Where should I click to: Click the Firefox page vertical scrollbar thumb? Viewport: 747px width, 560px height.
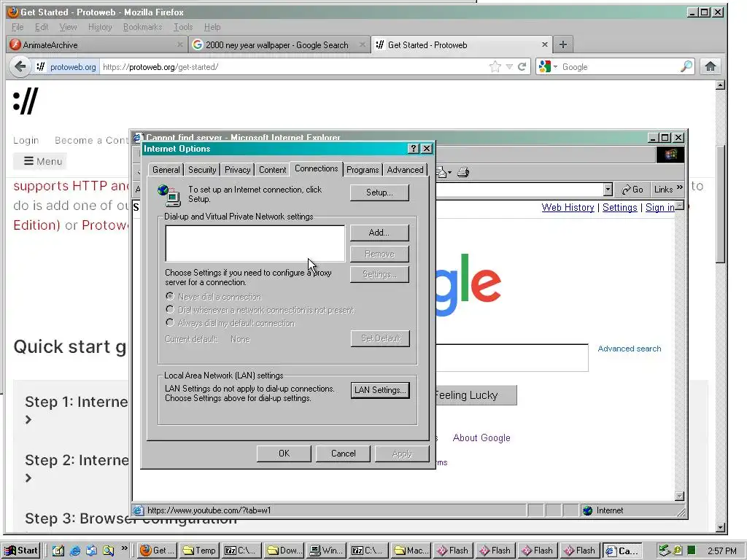tap(720, 203)
